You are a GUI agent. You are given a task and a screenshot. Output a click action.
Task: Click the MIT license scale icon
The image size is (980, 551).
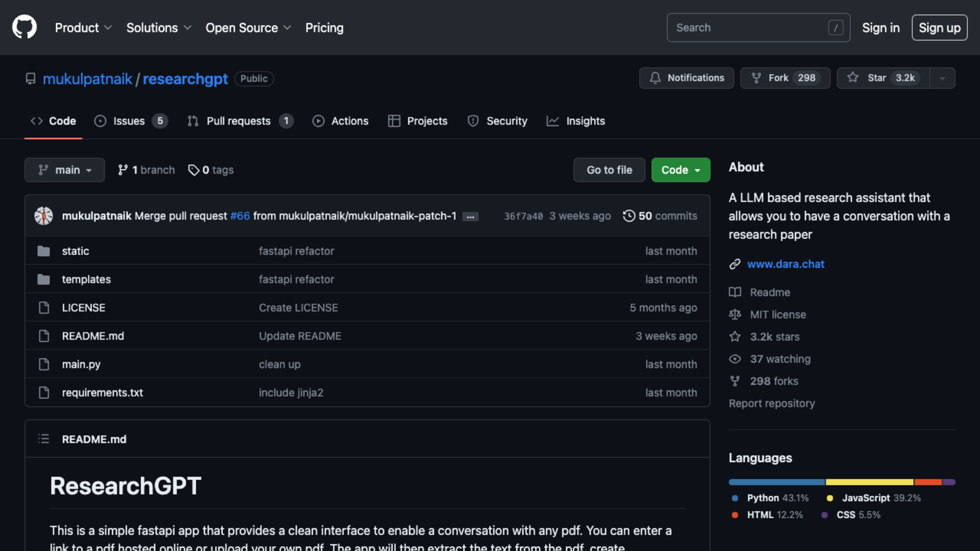[735, 315]
